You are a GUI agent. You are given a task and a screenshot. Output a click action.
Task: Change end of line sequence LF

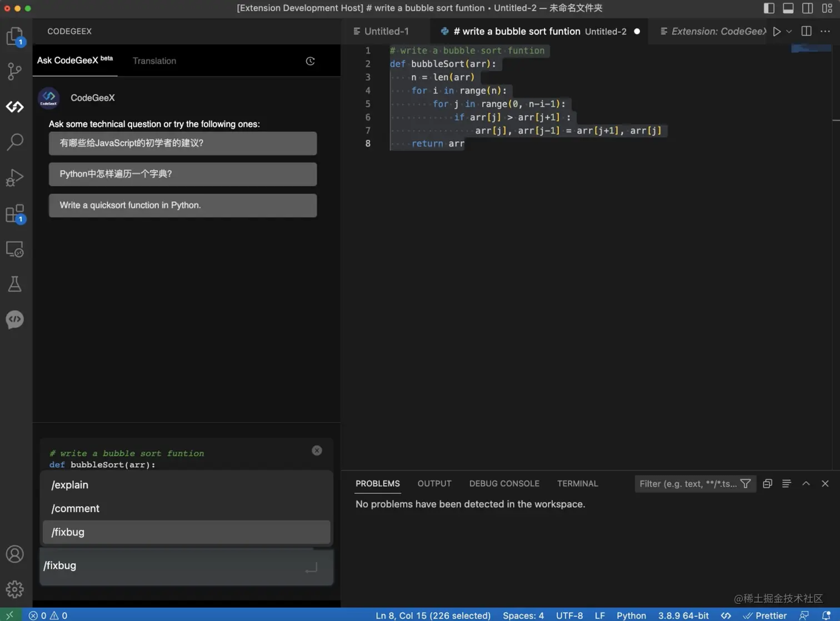point(599,615)
